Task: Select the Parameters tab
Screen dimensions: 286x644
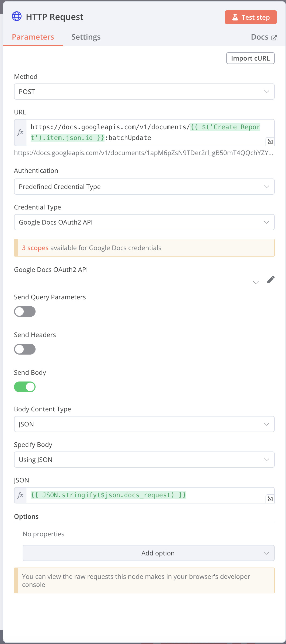Action: [x=33, y=37]
